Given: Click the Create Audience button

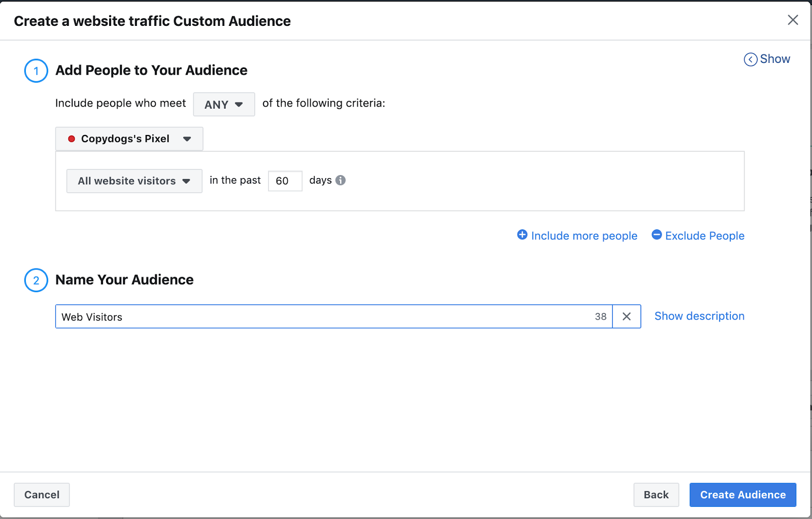Looking at the screenshot, I should point(742,495).
